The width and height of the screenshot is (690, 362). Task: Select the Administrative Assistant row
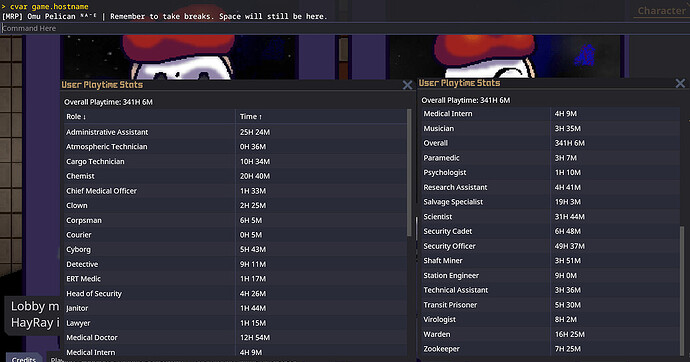tap(235, 132)
